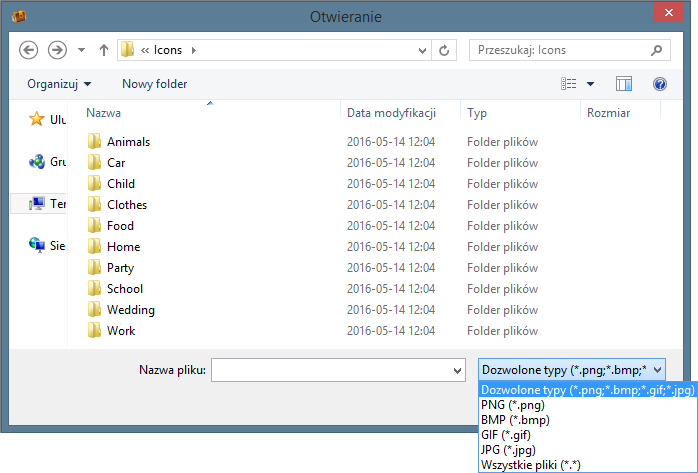Click the Nowy folder button
698x473 pixels.
tap(154, 84)
